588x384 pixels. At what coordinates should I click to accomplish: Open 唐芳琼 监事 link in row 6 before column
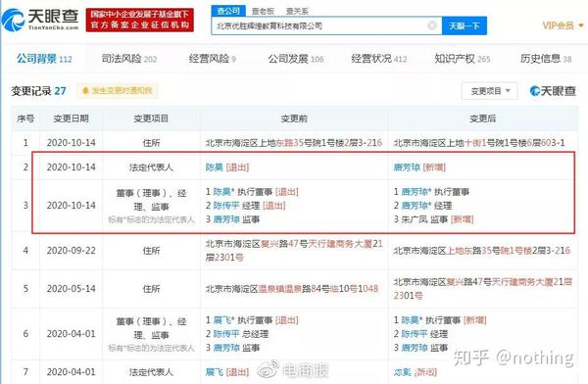226,348
